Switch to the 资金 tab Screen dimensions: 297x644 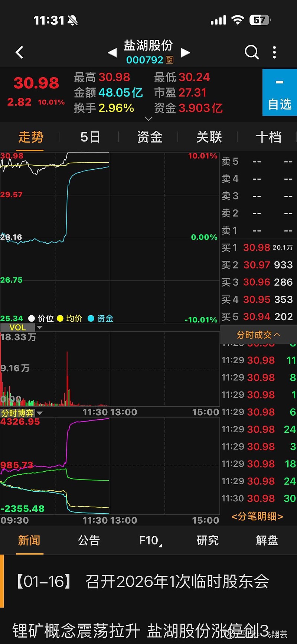pyautogui.click(x=150, y=137)
